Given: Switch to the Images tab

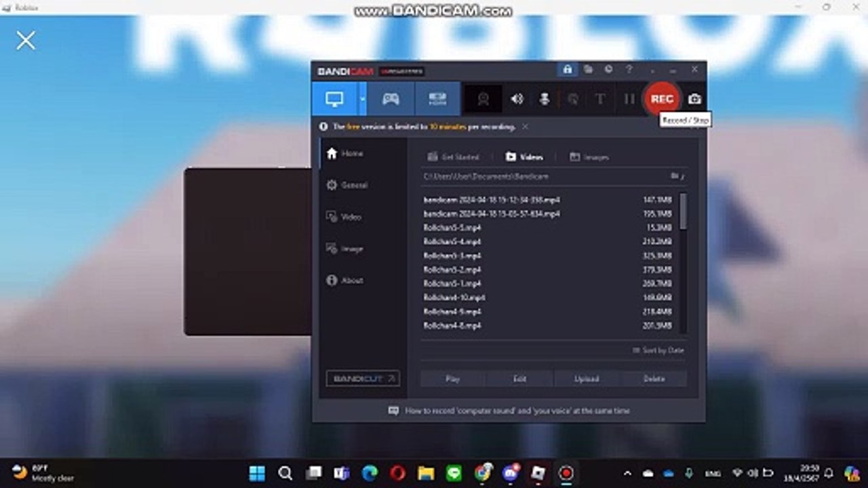Looking at the screenshot, I should pos(589,157).
